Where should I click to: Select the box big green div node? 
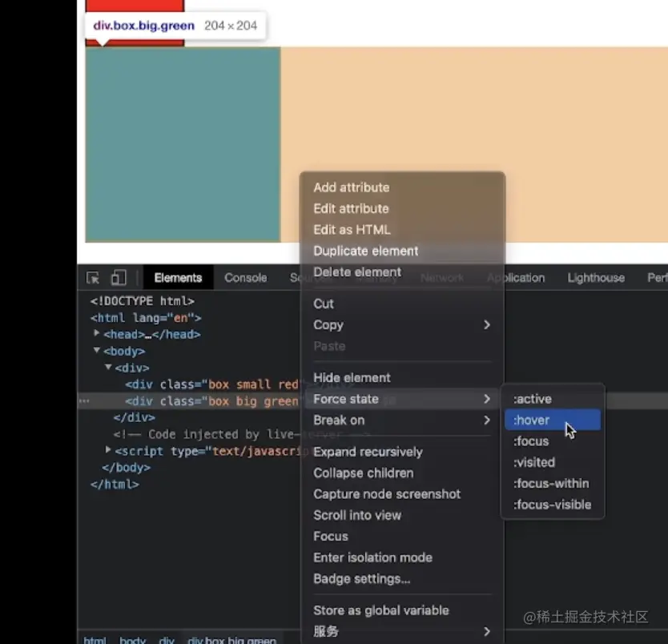coord(212,400)
